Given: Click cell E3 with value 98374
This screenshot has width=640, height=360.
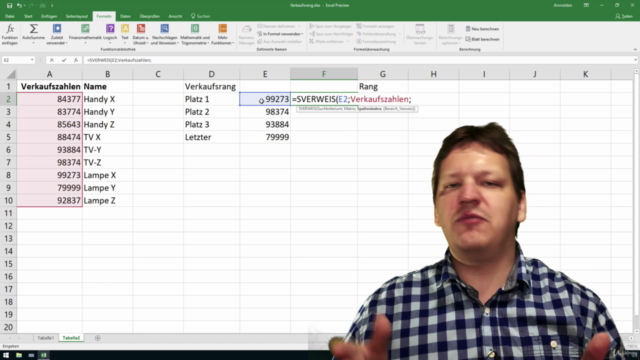Looking at the screenshot, I should coord(265,112).
